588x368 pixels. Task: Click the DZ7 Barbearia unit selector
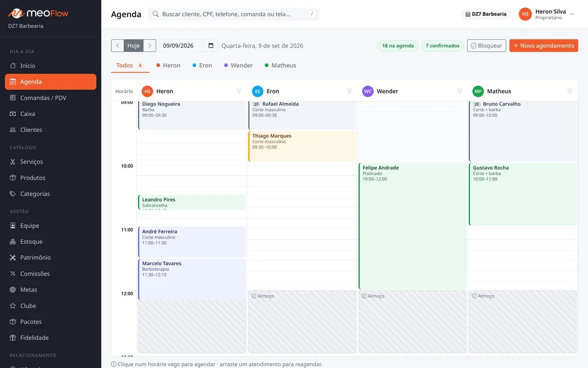coord(486,14)
